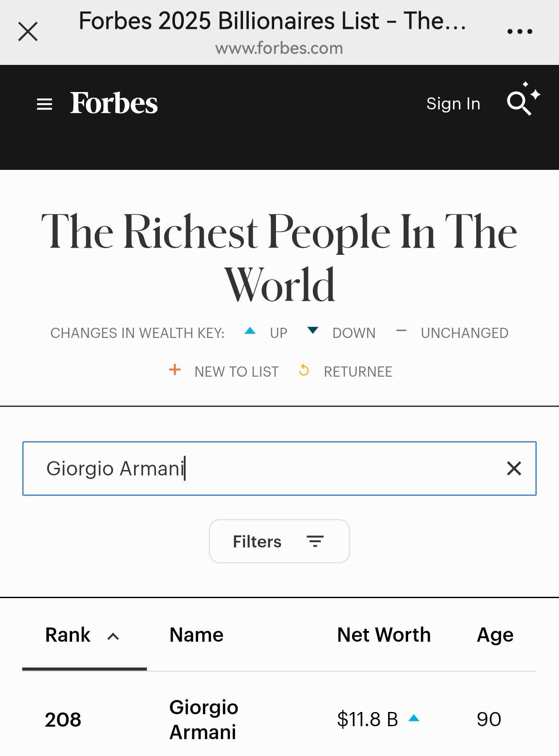The height and width of the screenshot is (756, 559).
Task: Go to Forbes home via logo
Action: point(114,104)
